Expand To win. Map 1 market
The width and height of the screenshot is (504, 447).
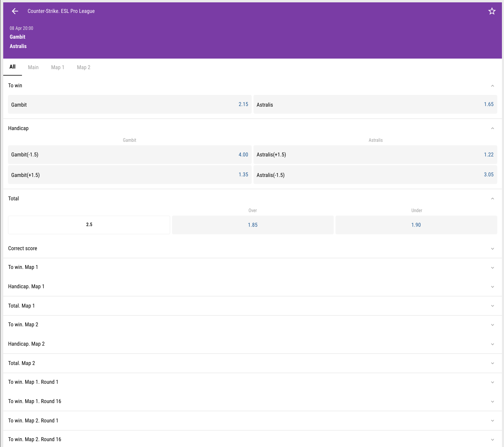252,267
